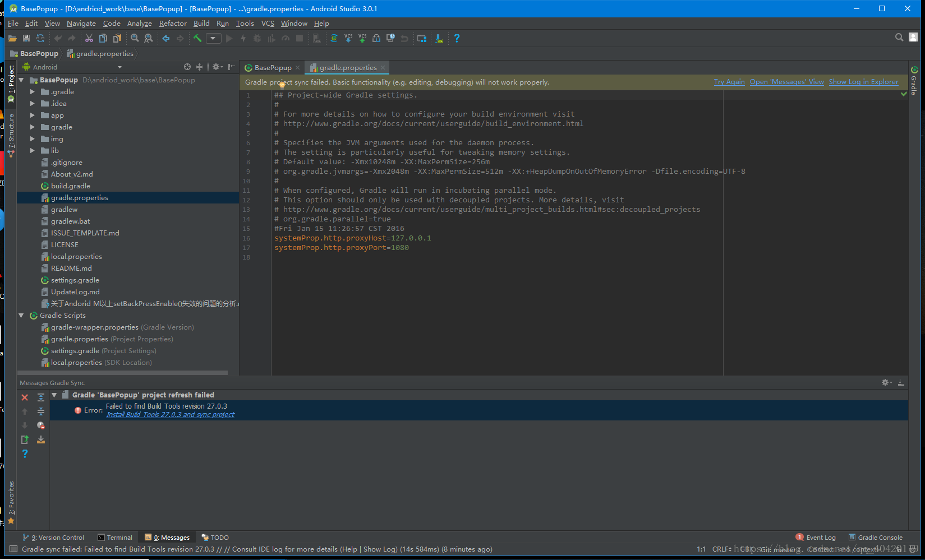Collapse the Gradle Scripts node
This screenshot has width=925, height=560.
(21, 316)
